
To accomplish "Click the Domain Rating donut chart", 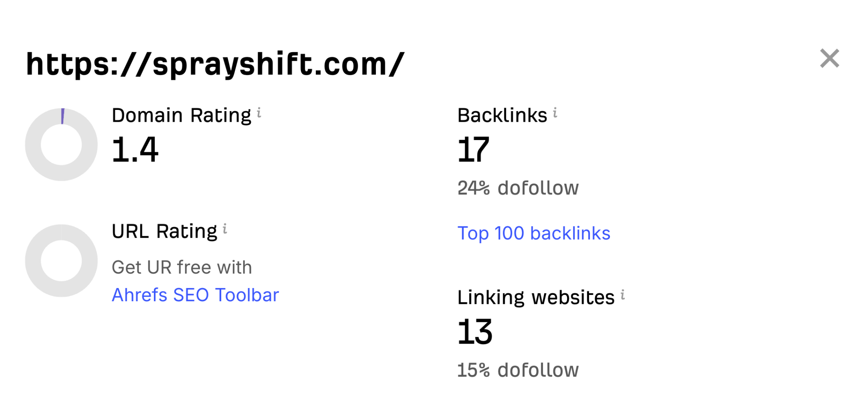I will point(61,145).
